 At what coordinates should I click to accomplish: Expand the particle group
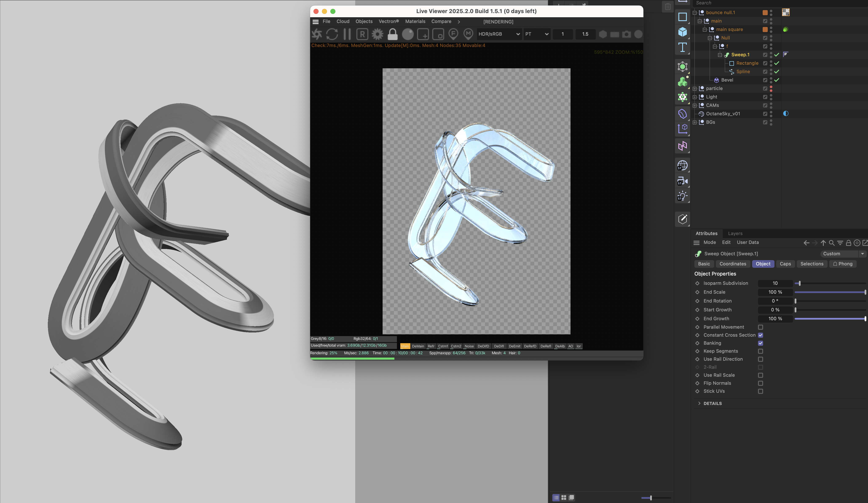(x=695, y=89)
